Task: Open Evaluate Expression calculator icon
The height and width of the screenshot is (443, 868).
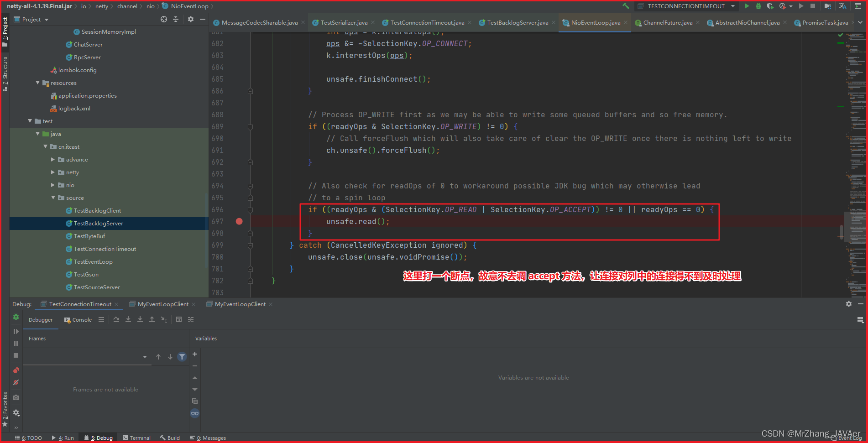Action: click(179, 319)
